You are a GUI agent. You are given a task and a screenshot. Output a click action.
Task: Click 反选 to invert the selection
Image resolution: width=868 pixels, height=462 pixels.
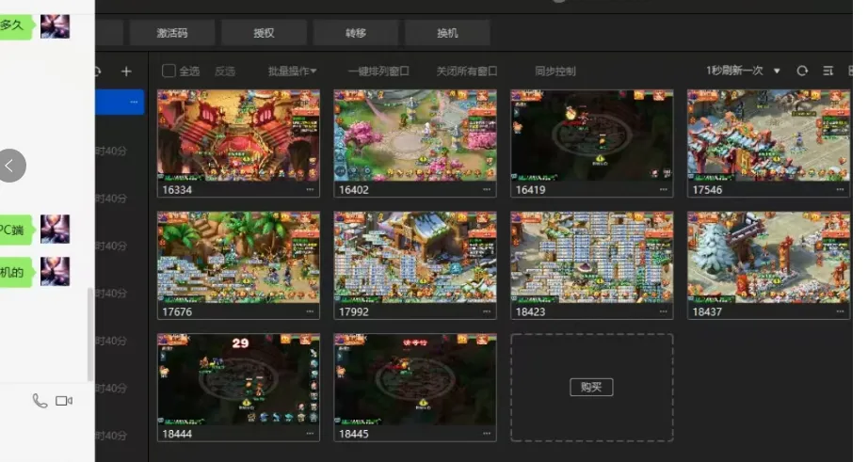[x=225, y=71]
